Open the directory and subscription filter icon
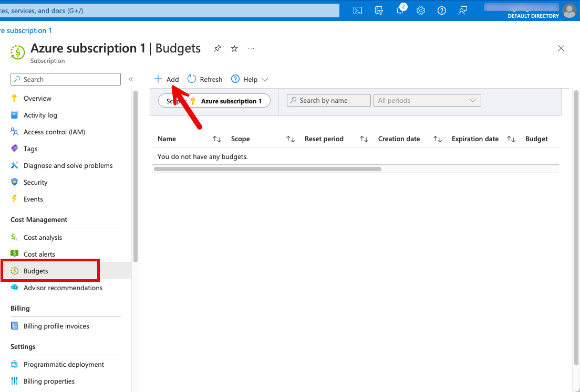This screenshot has width=580, height=392. point(379,10)
